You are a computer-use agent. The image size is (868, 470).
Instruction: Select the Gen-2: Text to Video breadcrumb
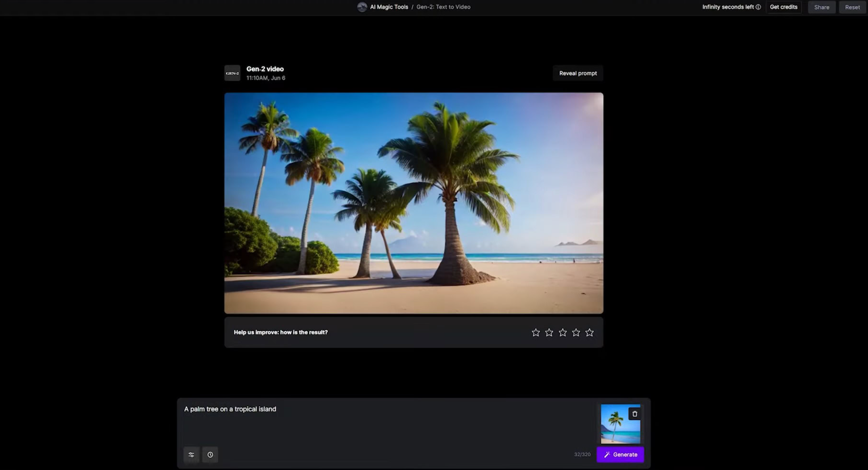[443, 7]
